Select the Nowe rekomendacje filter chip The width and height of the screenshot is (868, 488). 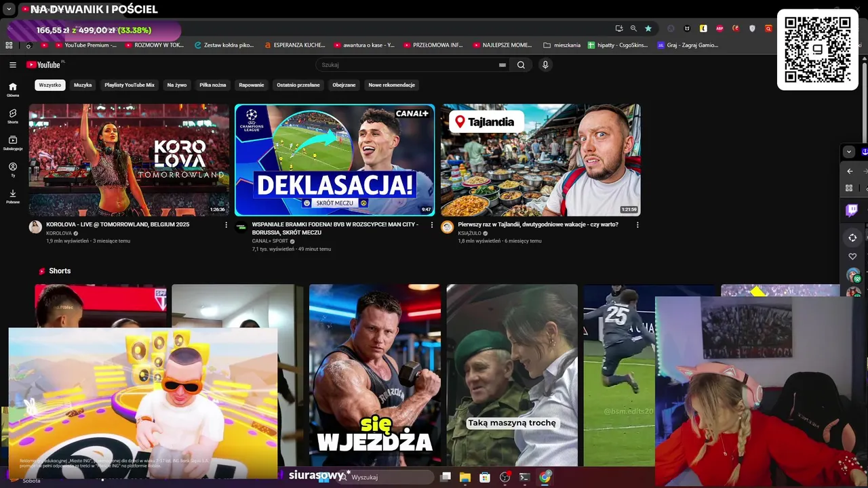[392, 85]
